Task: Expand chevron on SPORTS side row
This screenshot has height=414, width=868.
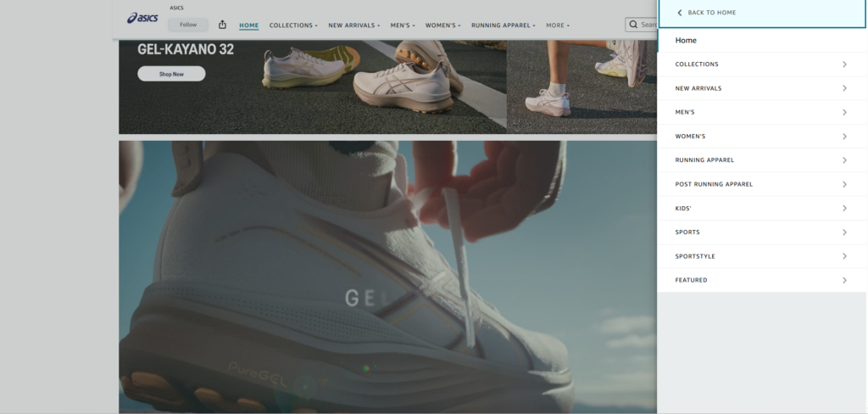Action: (844, 232)
